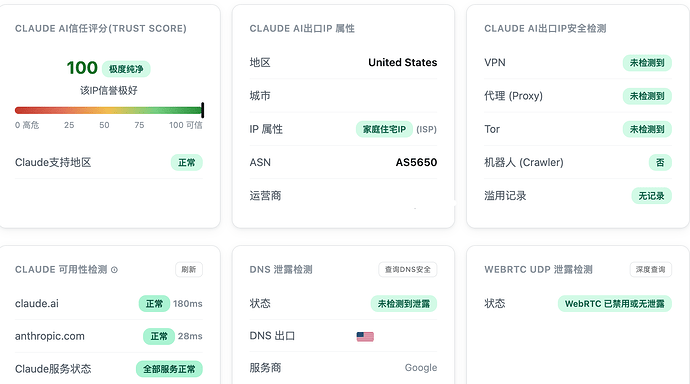Click the 未检测到 badge in the 代理 (Proxy) row

pos(647,96)
